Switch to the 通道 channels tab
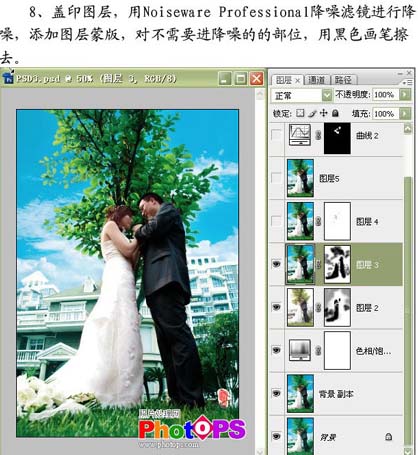 tap(316, 80)
